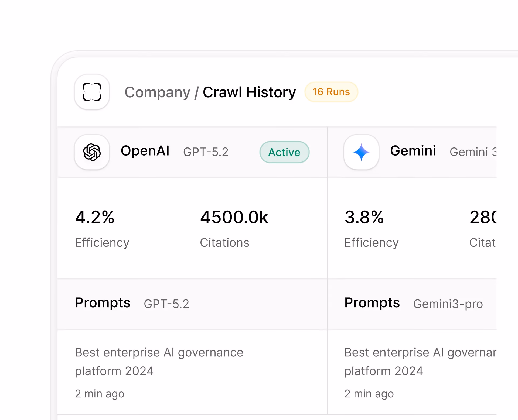518x420 pixels.
Task: Click the Citations label under 4500.0k
Action: [x=225, y=243]
